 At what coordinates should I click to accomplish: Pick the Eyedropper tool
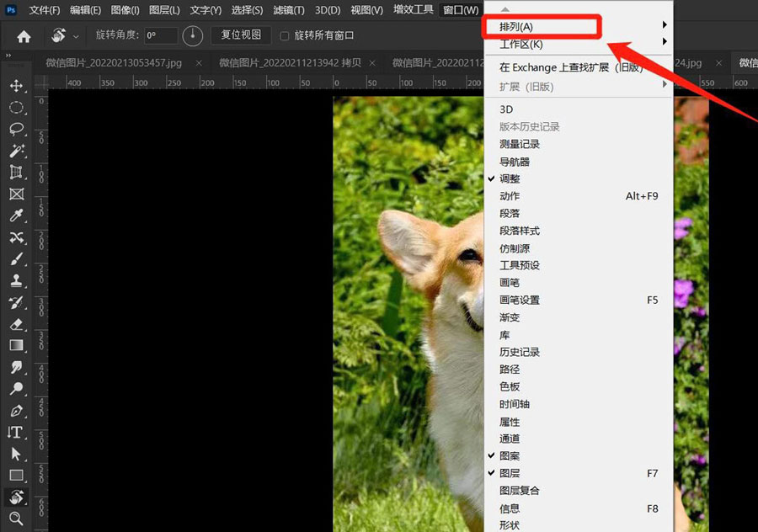pyautogui.click(x=17, y=215)
